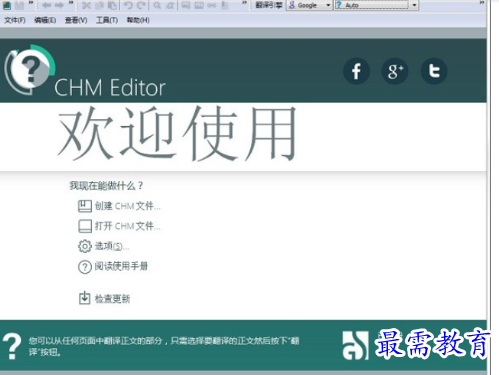The image size is (499, 375).
Task: Click the Redo arrow icon
Action: tap(141, 5)
